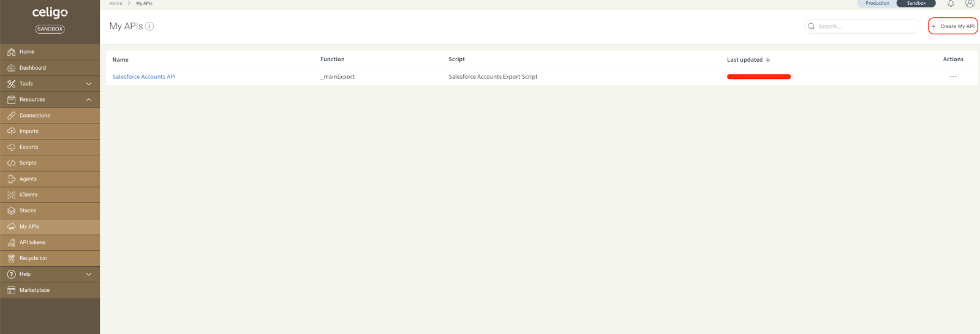The width and height of the screenshot is (980, 334).
Task: Click the iClients icon in sidebar
Action: [11, 195]
